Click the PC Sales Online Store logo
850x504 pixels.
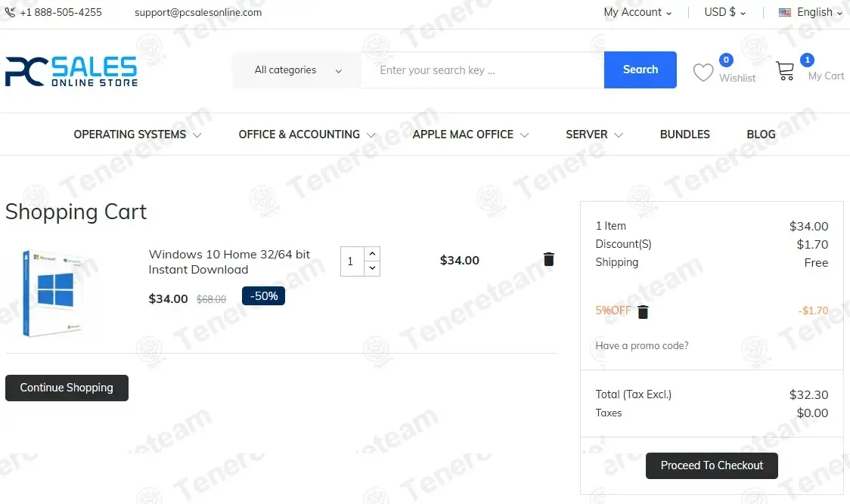point(72,71)
